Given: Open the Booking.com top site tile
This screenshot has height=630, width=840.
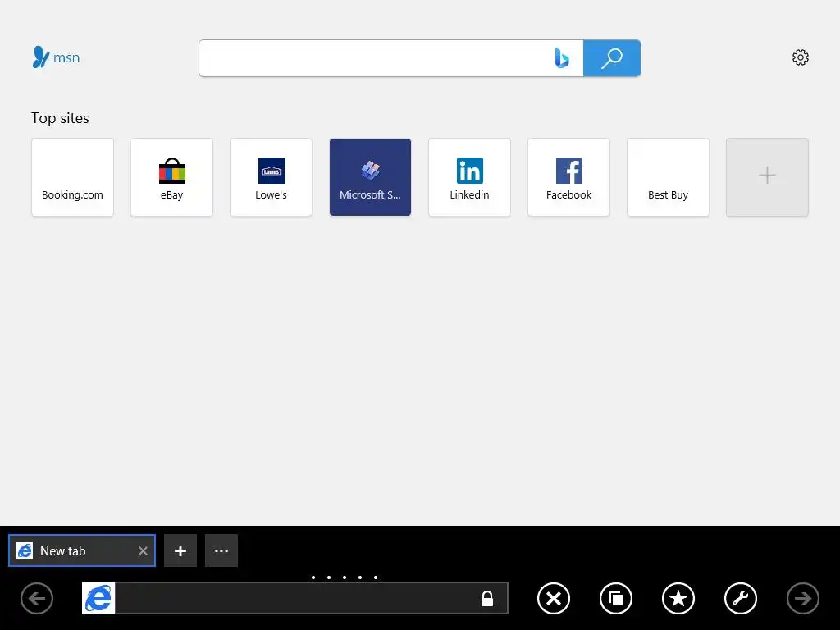Looking at the screenshot, I should 72,177.
